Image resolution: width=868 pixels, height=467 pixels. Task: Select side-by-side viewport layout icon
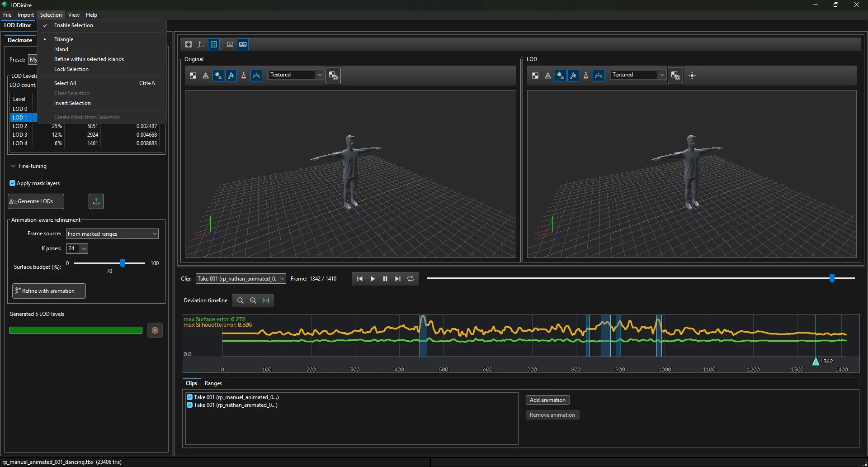coord(243,44)
